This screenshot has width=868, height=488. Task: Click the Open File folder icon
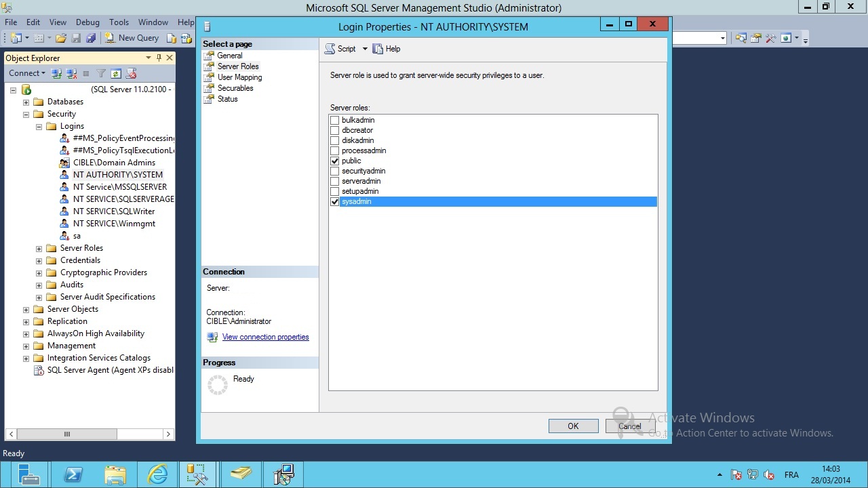(61, 38)
